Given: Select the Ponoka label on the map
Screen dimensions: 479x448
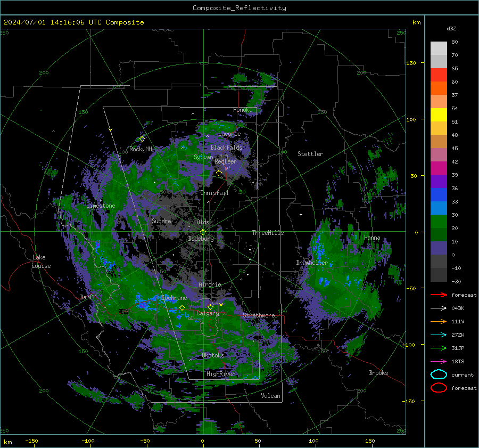Looking at the screenshot, I should point(243,110).
